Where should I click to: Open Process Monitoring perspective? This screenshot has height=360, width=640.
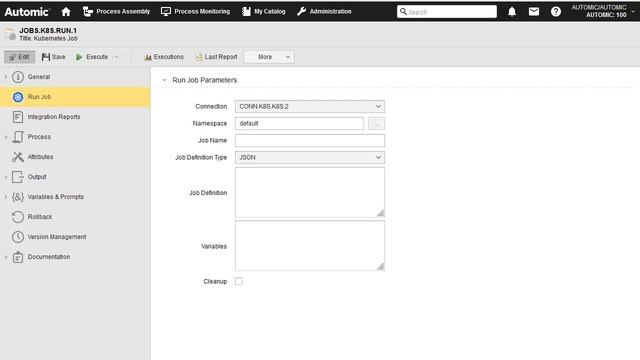click(x=195, y=11)
